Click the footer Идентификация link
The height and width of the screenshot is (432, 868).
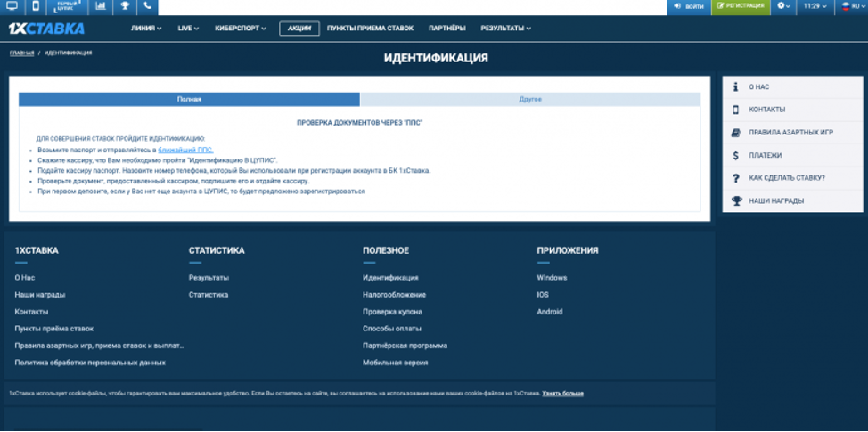tap(391, 278)
